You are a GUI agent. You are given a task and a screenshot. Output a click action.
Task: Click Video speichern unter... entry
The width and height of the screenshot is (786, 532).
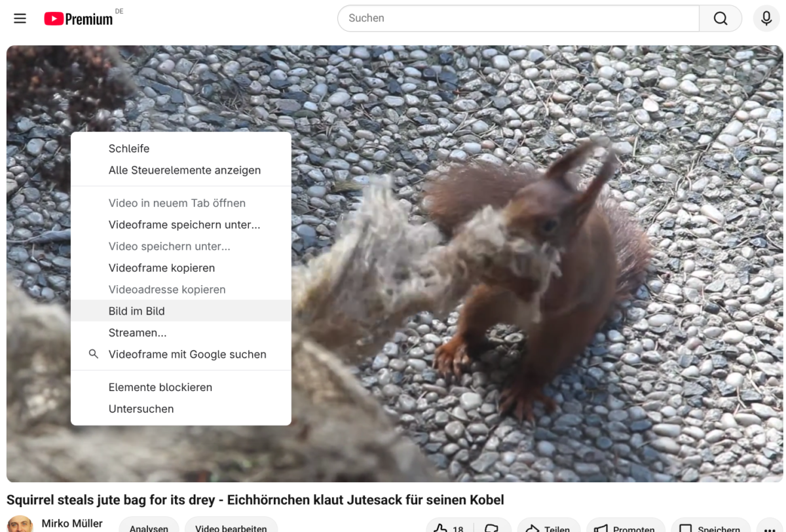click(181, 246)
